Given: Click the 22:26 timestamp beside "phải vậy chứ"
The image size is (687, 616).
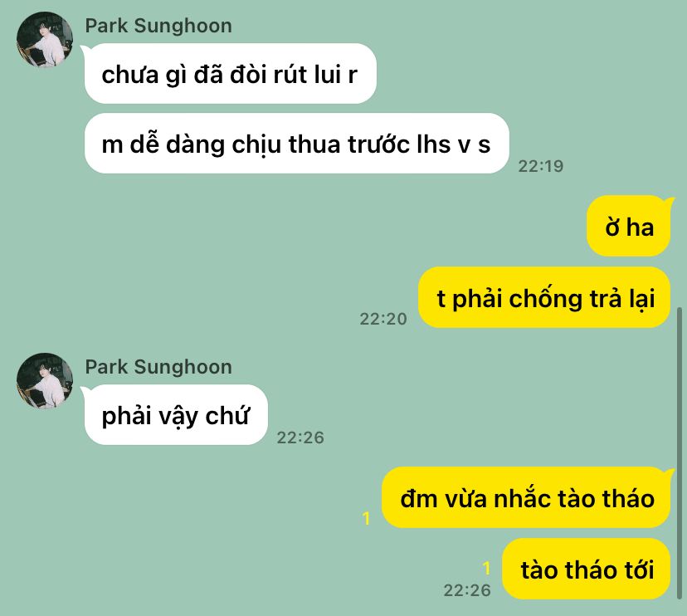Looking at the screenshot, I should [x=300, y=438].
